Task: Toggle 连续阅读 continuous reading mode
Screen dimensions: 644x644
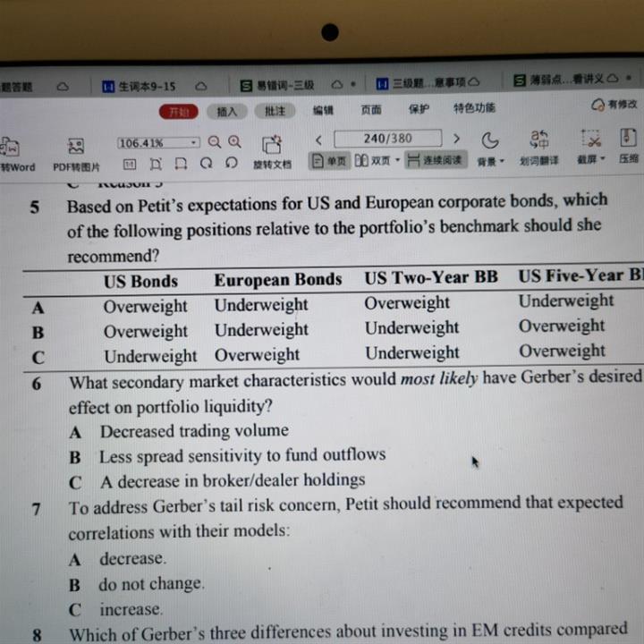Action: pyautogui.click(x=435, y=160)
